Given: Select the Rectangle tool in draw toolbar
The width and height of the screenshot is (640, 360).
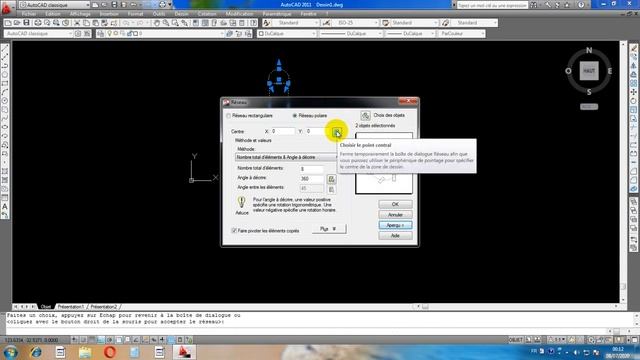Looking at the screenshot, I should [5, 83].
